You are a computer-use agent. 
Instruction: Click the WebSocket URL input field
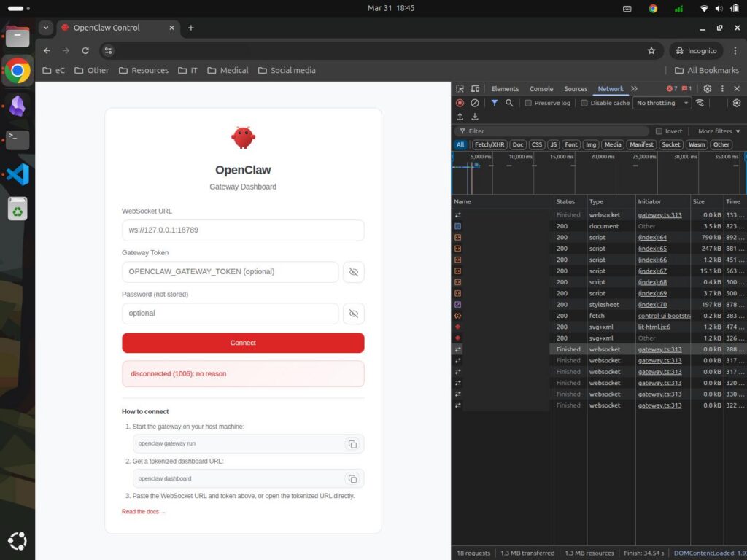243,230
